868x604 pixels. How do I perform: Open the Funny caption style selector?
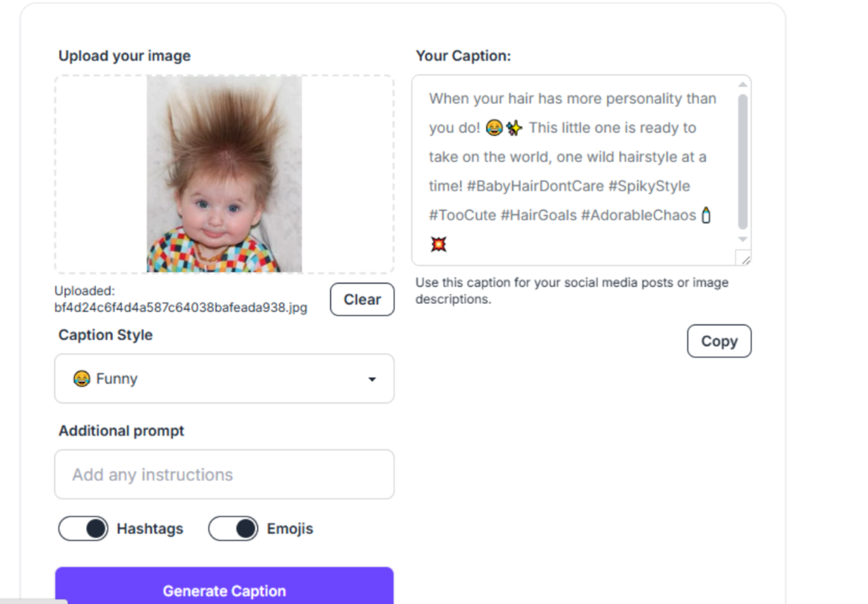point(224,379)
